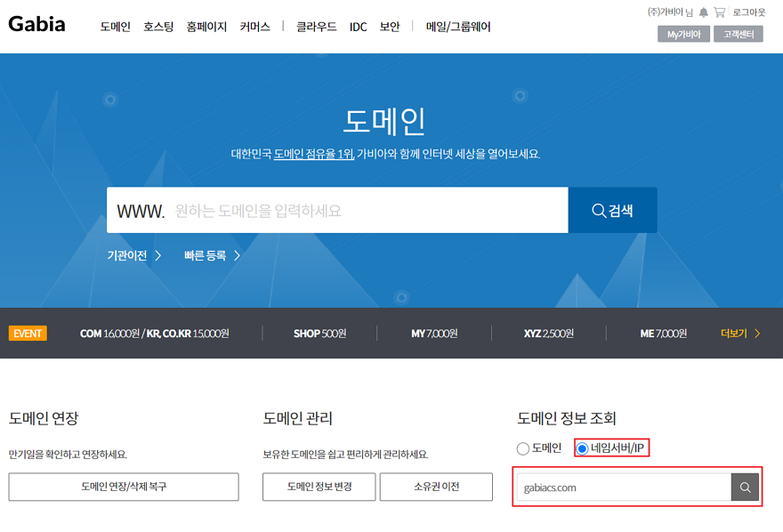The image size is (783, 532).
Task: Click the Gabia logo
Action: [37, 24]
